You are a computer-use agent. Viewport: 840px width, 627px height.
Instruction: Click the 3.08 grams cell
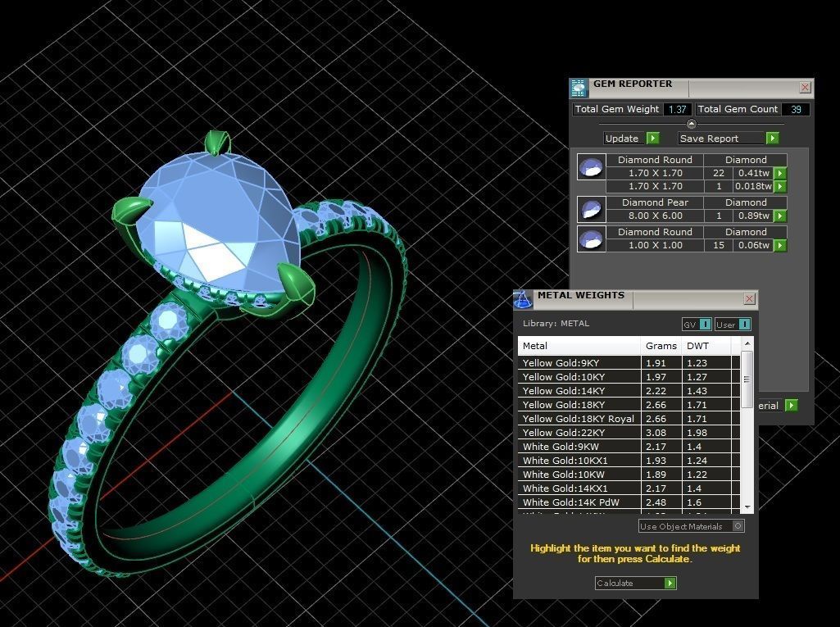tap(661, 433)
